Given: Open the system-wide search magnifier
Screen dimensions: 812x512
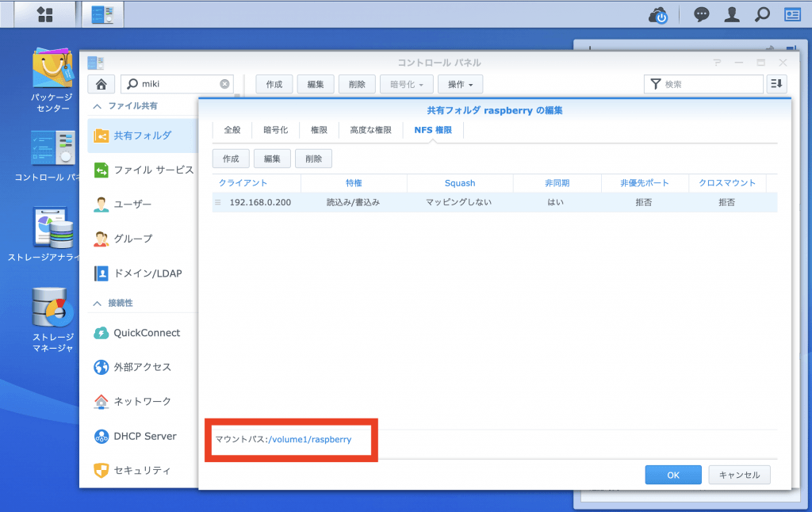Looking at the screenshot, I should 762,14.
